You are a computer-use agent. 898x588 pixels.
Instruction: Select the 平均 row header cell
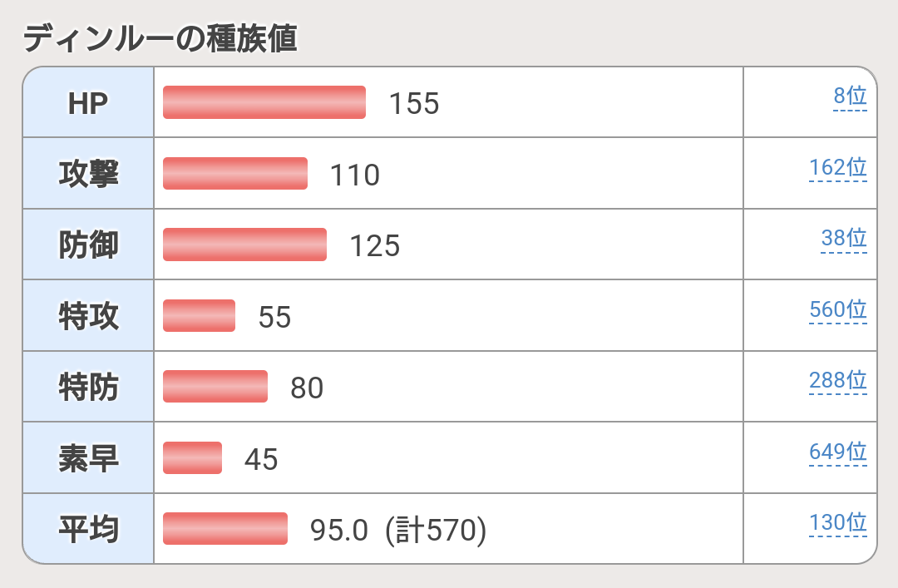point(88,528)
